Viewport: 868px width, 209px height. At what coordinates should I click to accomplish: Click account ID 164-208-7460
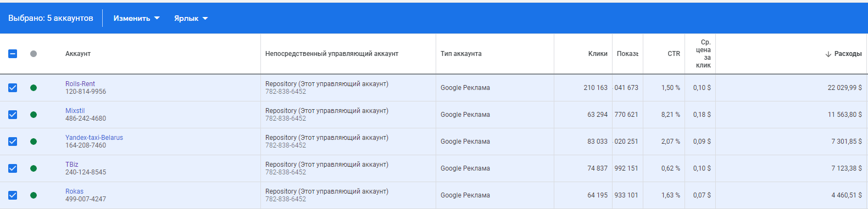[x=86, y=145]
